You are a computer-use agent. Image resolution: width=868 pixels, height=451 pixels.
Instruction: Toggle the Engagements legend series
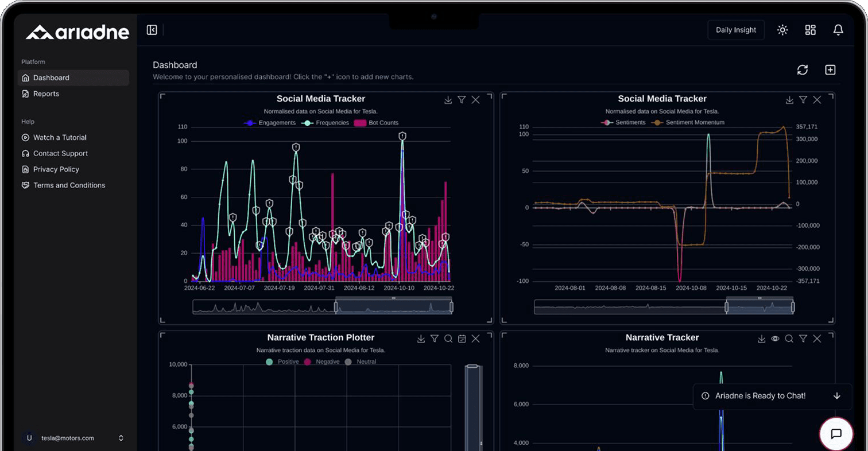(270, 123)
